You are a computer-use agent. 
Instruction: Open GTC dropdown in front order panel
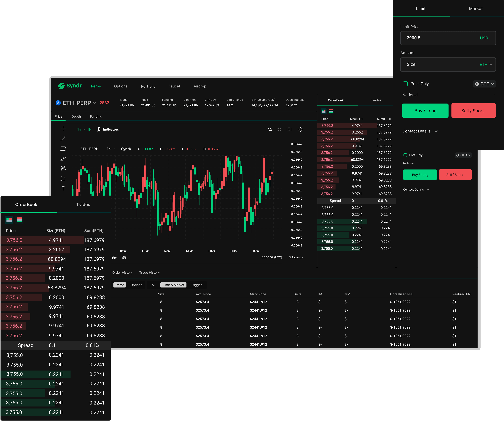point(484,84)
